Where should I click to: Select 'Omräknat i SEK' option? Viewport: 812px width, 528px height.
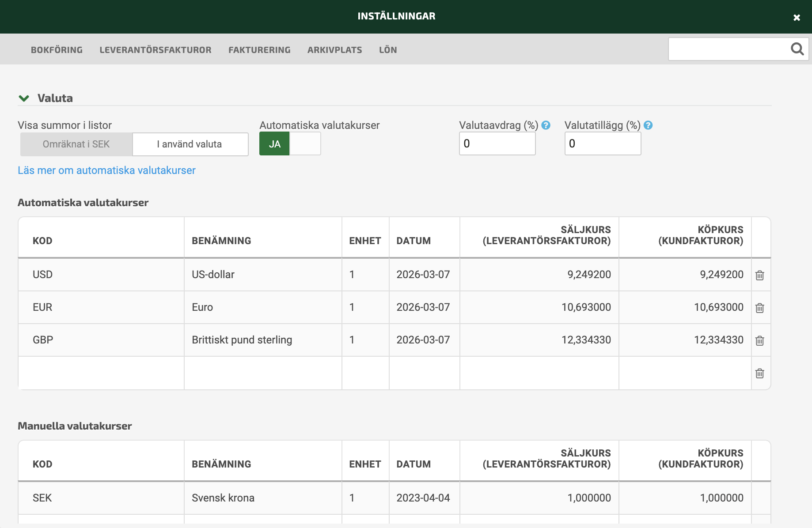click(x=76, y=144)
